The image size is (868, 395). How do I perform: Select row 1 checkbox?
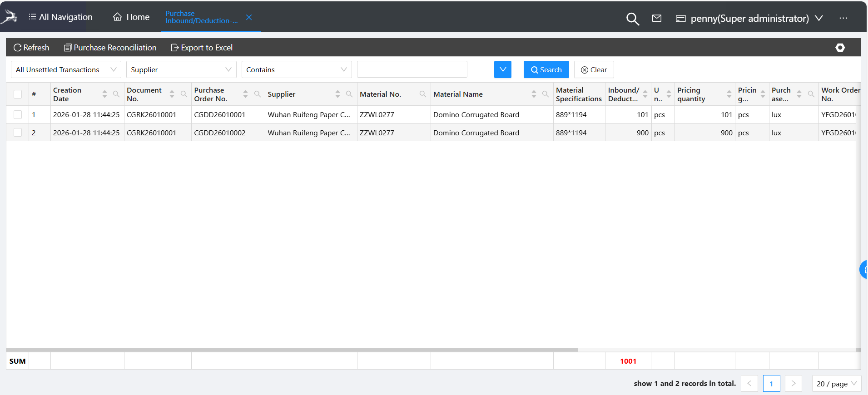coord(18,114)
